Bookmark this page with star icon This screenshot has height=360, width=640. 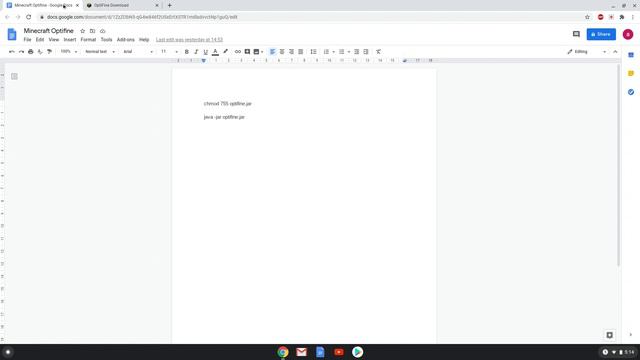pos(587,17)
